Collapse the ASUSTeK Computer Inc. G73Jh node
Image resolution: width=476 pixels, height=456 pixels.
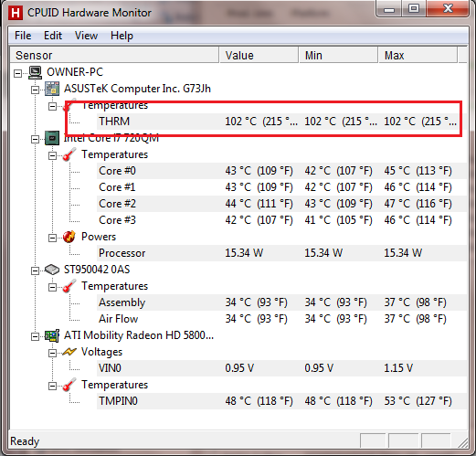(x=35, y=90)
